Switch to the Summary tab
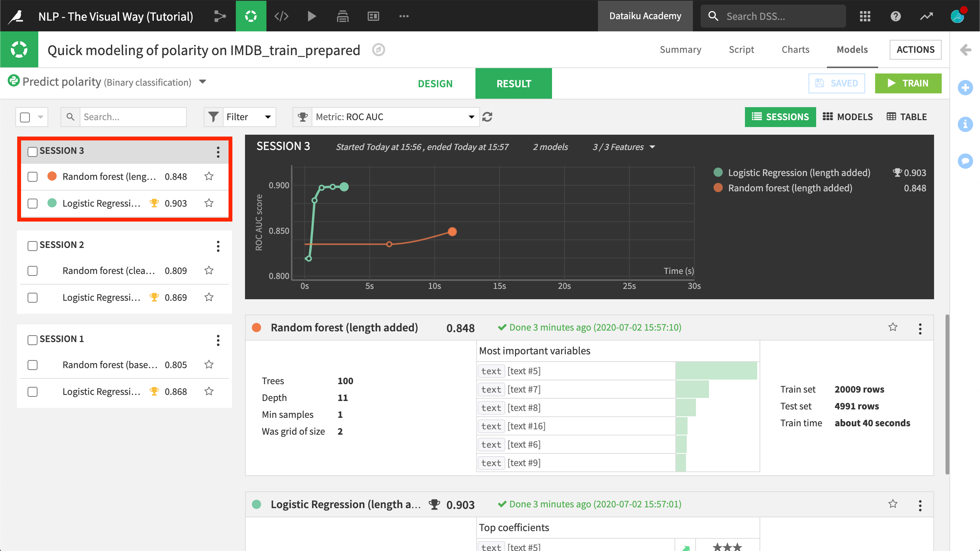Screen dimensions: 980x551 (681, 50)
